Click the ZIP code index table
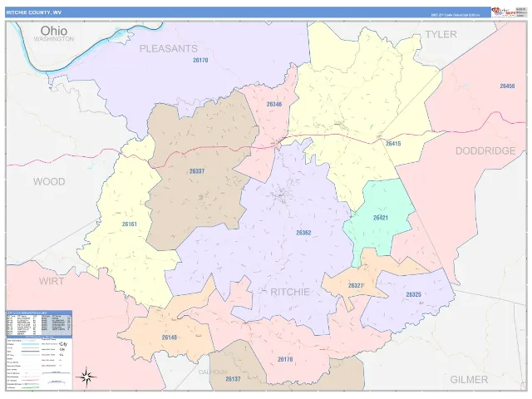The image size is (532, 399). point(39,323)
